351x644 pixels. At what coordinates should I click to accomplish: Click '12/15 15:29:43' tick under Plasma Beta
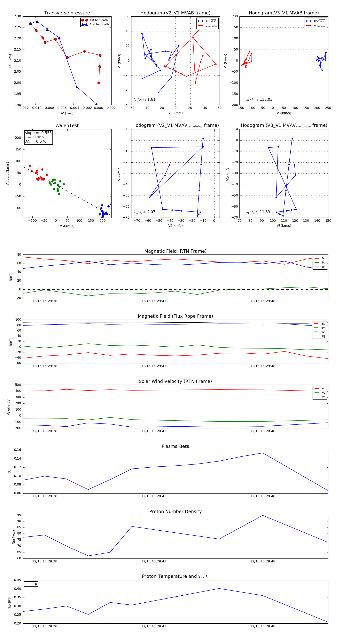(154, 496)
